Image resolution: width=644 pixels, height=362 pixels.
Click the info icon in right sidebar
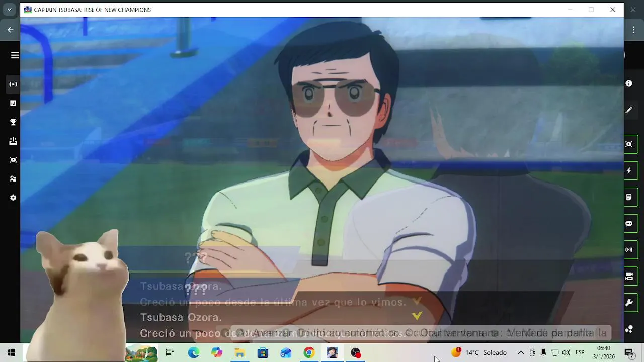[629, 83]
